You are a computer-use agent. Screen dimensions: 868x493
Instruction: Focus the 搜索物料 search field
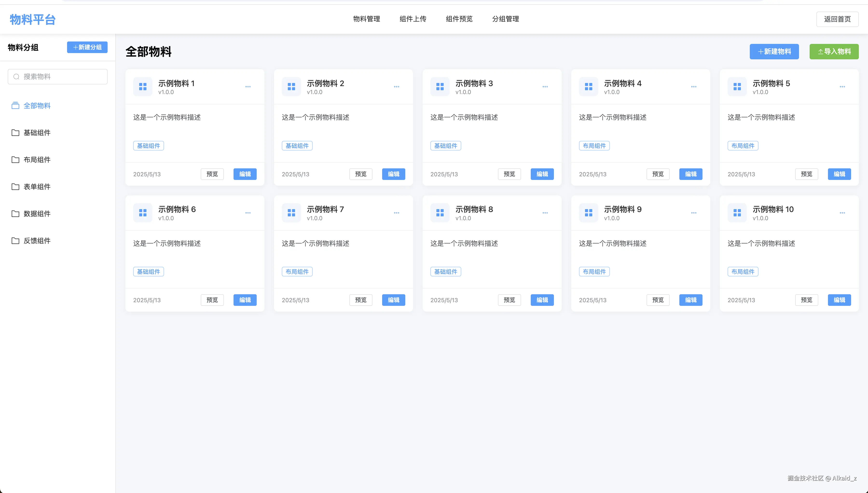tap(63, 77)
